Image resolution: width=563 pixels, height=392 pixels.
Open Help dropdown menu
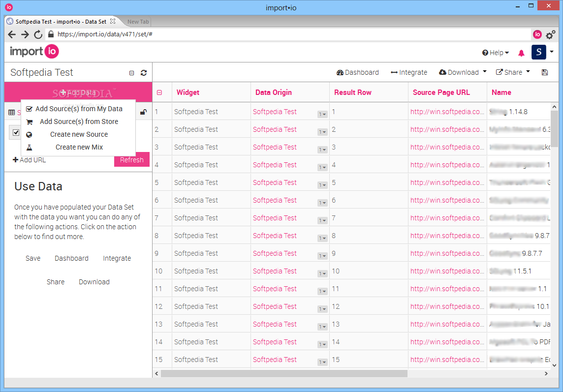[x=495, y=53]
